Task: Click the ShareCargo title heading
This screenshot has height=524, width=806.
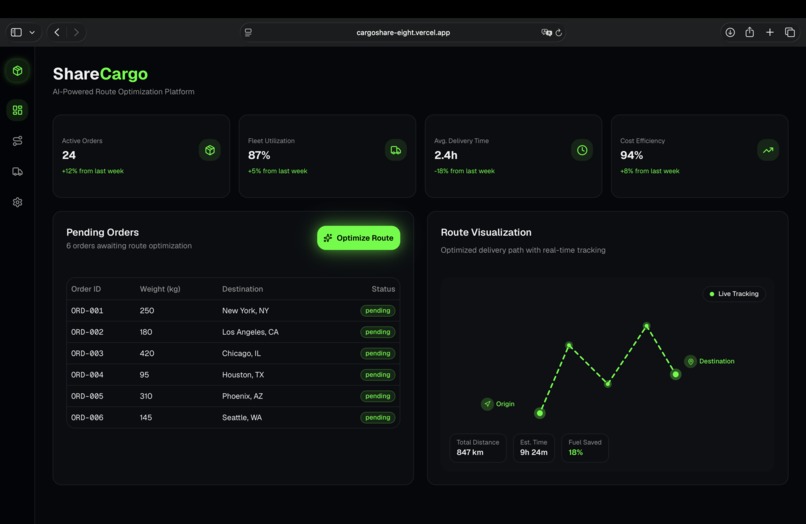Action: (100, 74)
